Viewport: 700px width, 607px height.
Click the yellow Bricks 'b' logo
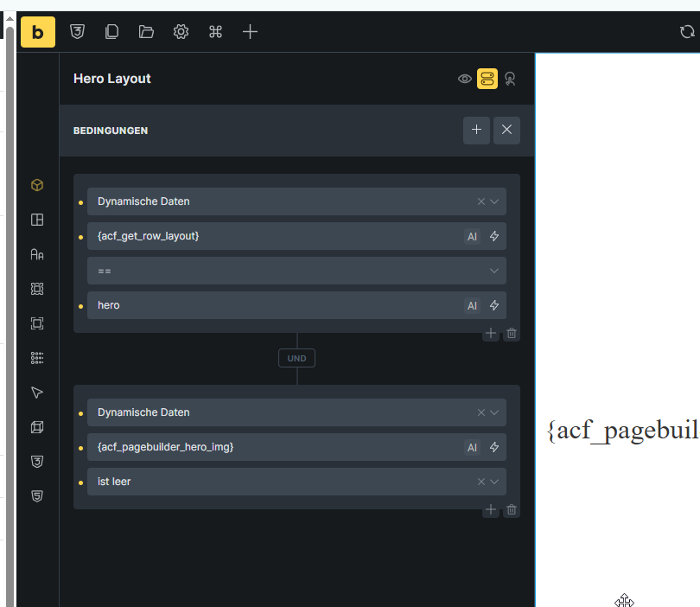click(37, 32)
